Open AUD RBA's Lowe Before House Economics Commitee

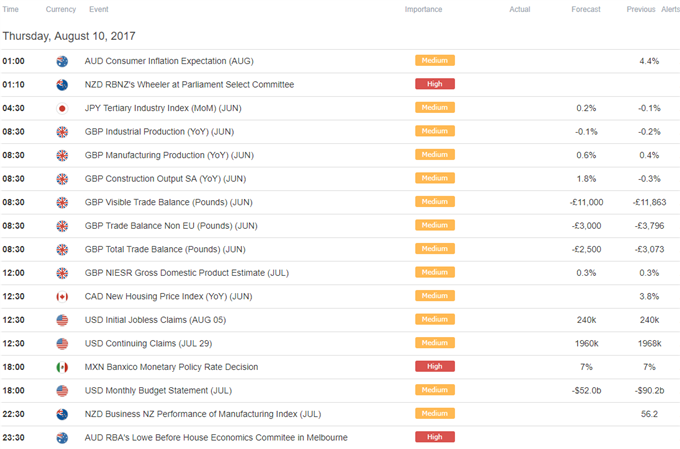click(x=216, y=438)
